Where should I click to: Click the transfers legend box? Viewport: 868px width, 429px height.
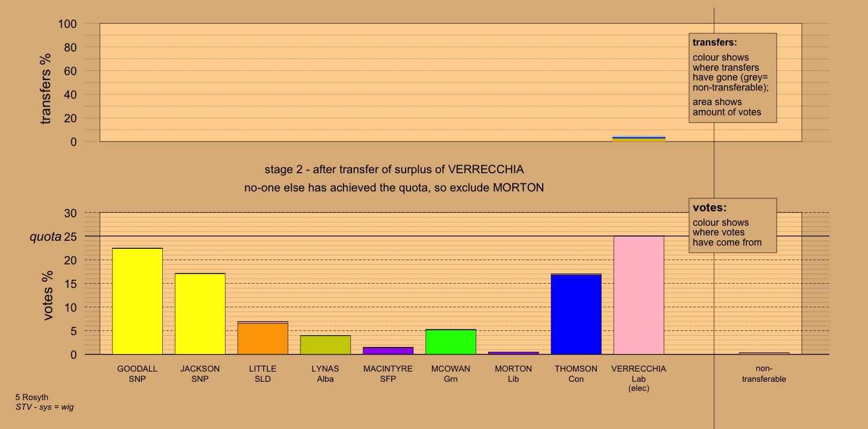732,78
